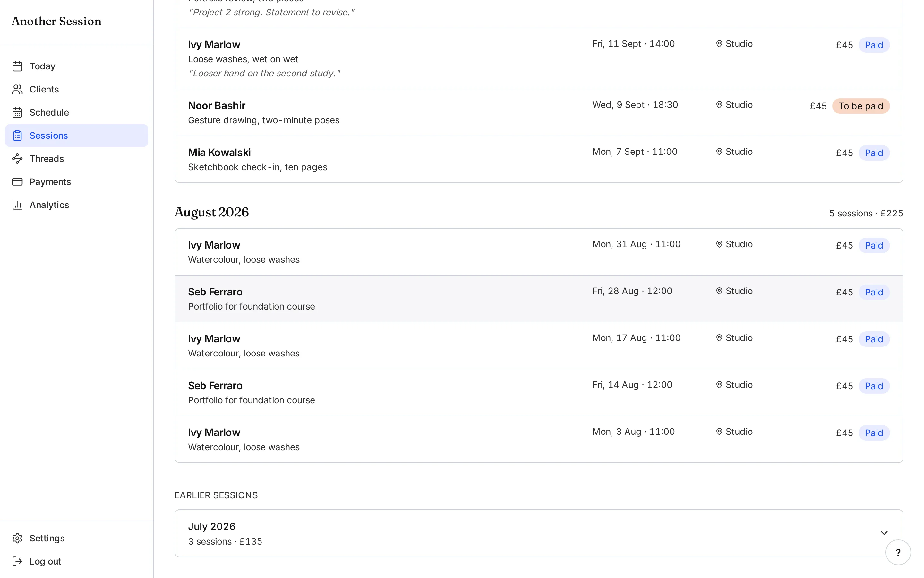Open the Threads page
This screenshot has width=924, height=578.
[76, 159]
